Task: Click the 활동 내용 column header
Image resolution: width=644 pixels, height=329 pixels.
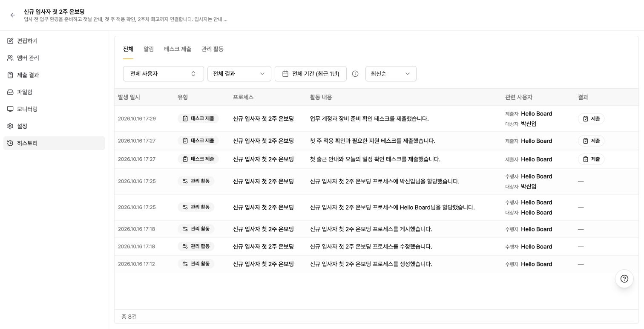Action: 321,97
